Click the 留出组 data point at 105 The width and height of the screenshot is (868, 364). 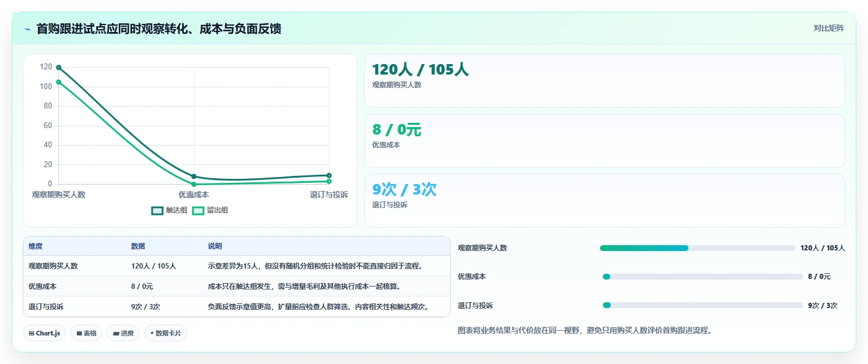[x=59, y=82]
